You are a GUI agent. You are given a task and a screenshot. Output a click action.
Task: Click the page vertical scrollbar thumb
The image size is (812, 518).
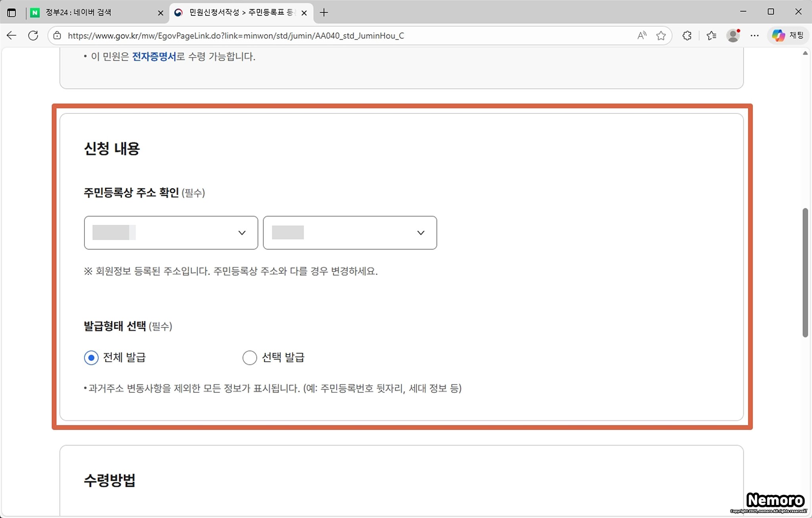point(805,272)
